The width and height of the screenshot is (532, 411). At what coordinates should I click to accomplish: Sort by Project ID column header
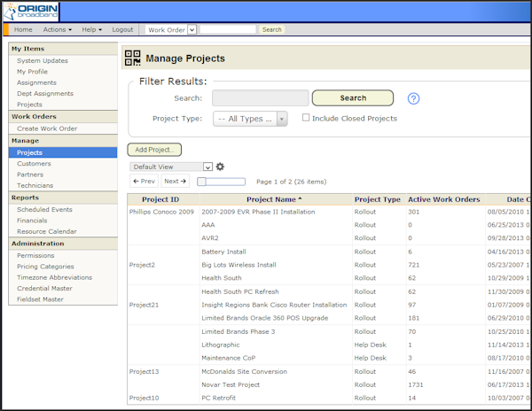point(160,199)
